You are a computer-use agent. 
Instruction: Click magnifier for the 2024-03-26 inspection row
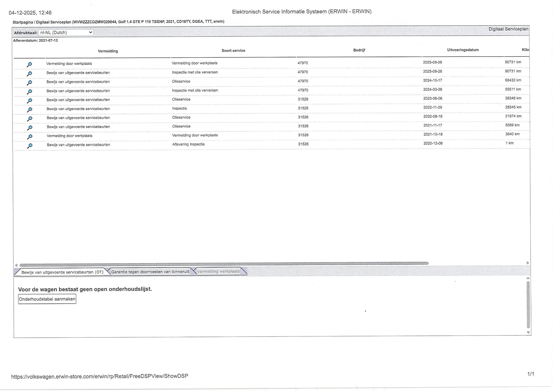coord(29,92)
